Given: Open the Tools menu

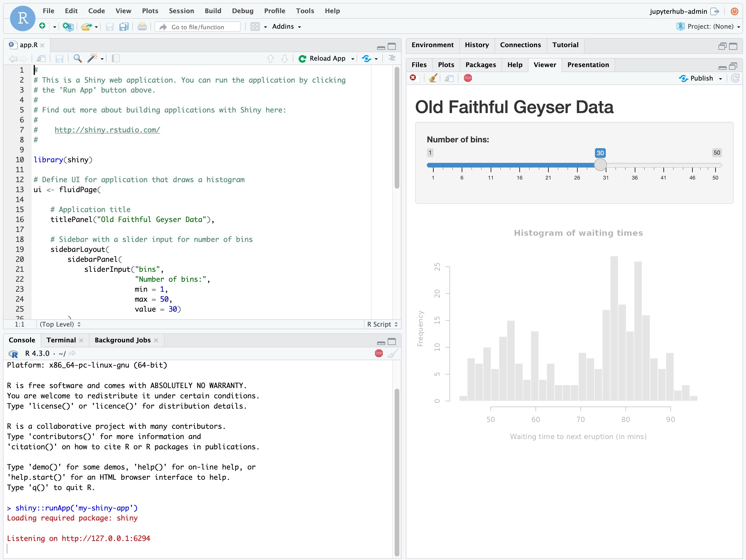Looking at the screenshot, I should (x=304, y=11).
